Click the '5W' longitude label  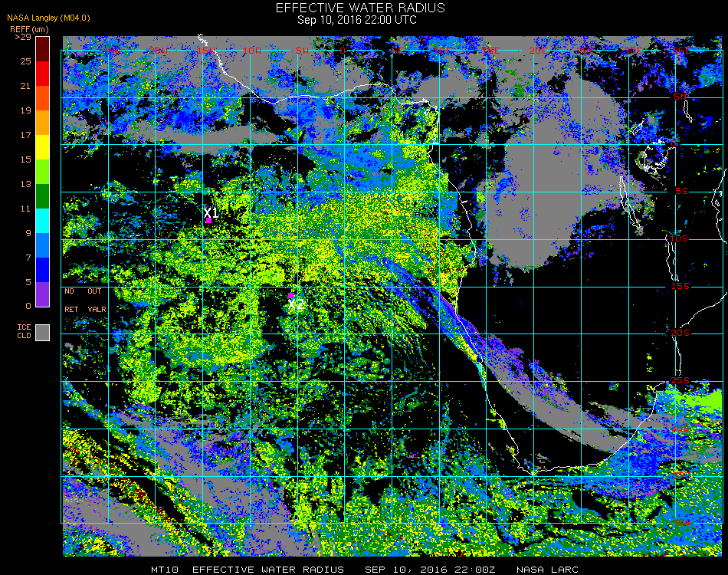click(302, 51)
